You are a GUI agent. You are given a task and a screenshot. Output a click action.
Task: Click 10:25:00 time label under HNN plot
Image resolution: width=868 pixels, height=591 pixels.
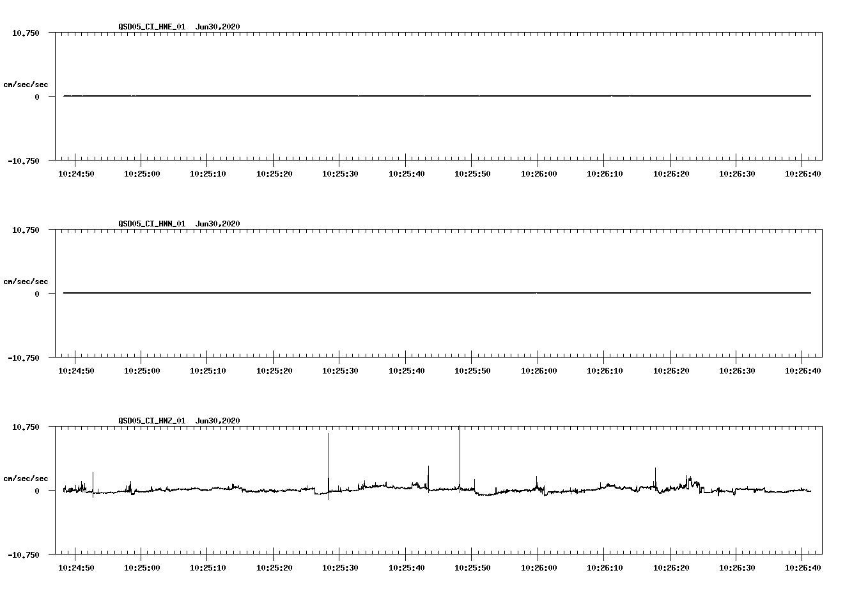[142, 370]
